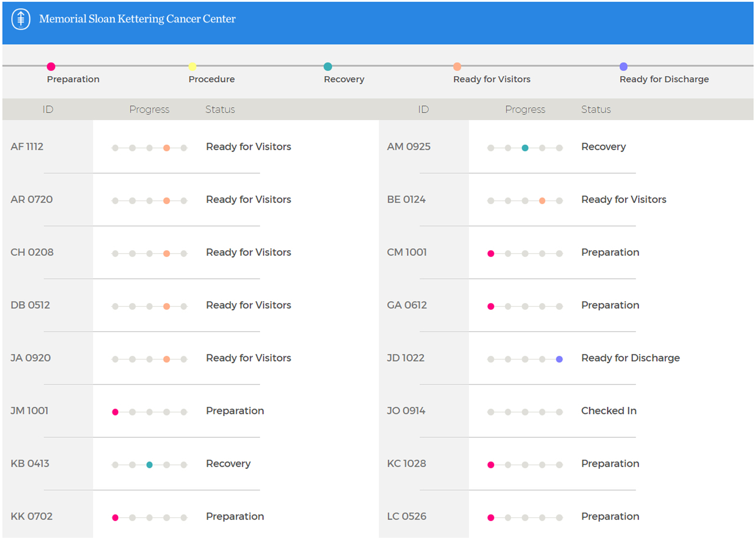756x539 pixels.
Task: Select patient ID AF 1112
Action: coord(27,147)
